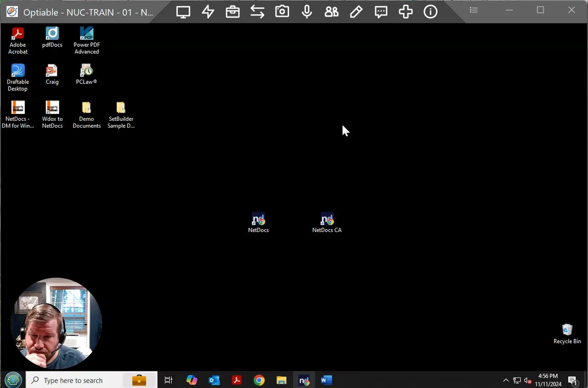Click the lightning bolt actions icon

208,12
